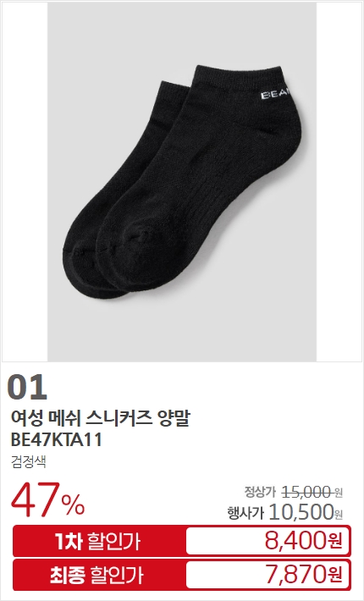Click the 행사가 10,500원 price

coord(285,512)
